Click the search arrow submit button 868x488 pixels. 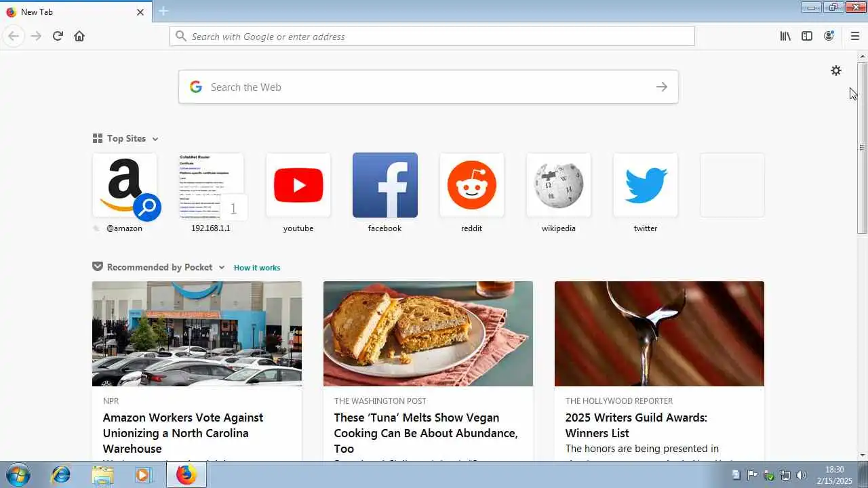662,87
